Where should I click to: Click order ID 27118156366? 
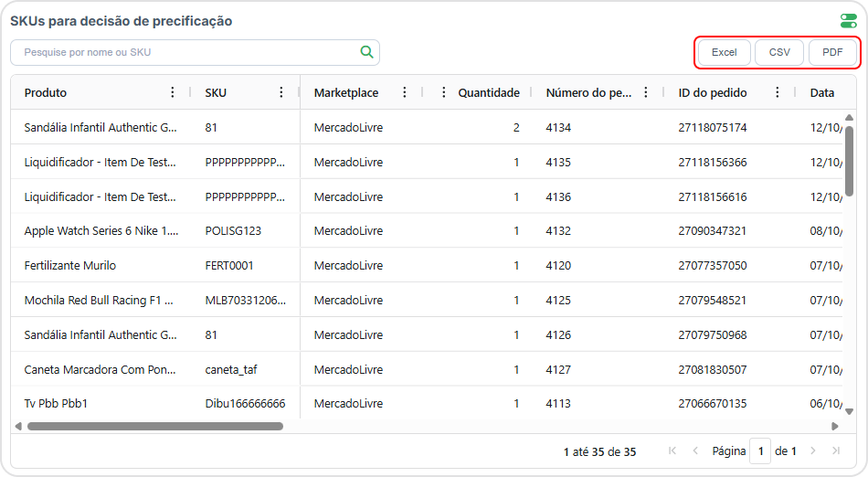coord(713,162)
